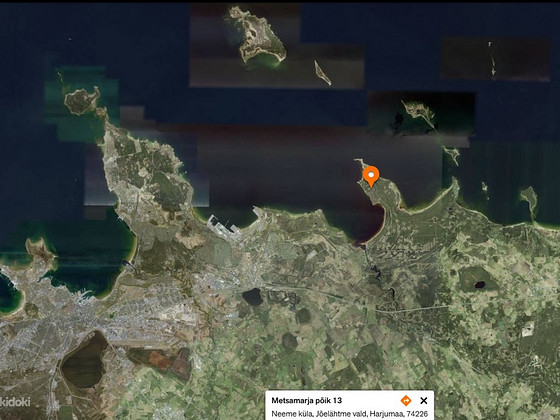Click the small peninsula at the far left coast

[x=40, y=250]
